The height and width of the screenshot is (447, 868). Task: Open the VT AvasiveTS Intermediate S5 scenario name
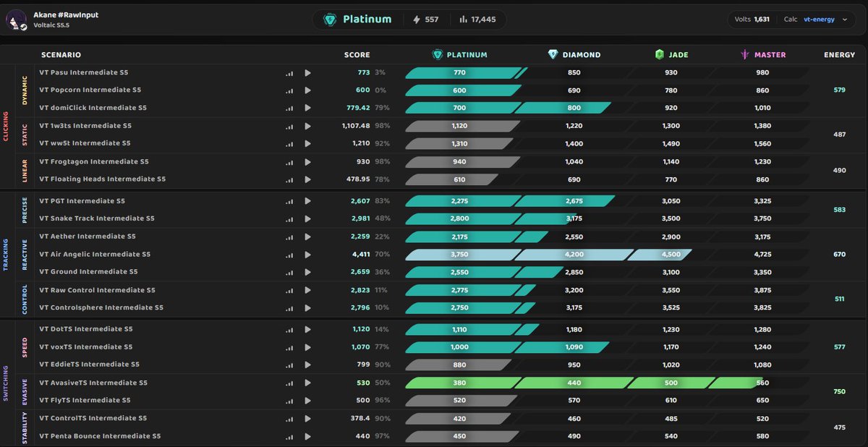93,383
